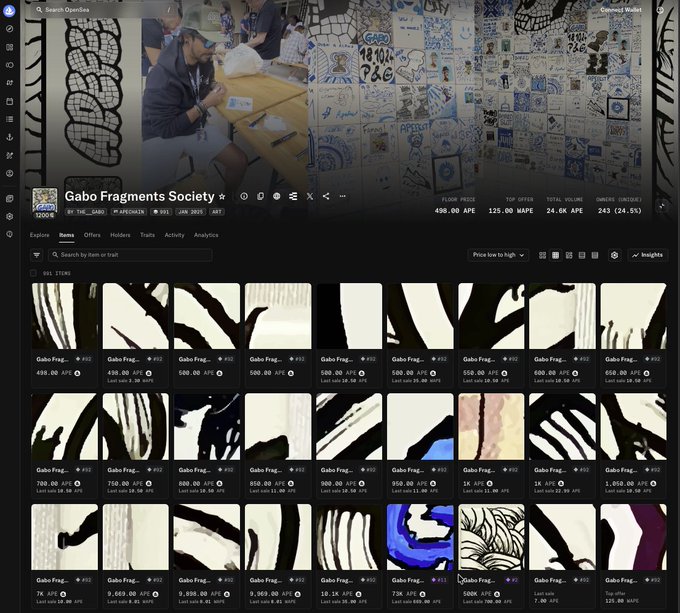680x613 pixels.
Task: Switch to the Holders tab
Action: pyautogui.click(x=120, y=235)
